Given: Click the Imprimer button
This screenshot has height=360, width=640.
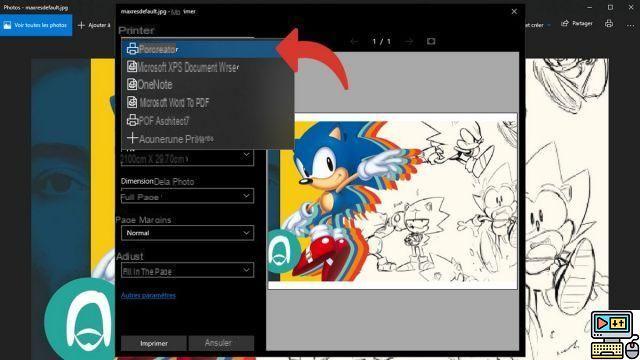Looking at the screenshot, I should [154, 343].
